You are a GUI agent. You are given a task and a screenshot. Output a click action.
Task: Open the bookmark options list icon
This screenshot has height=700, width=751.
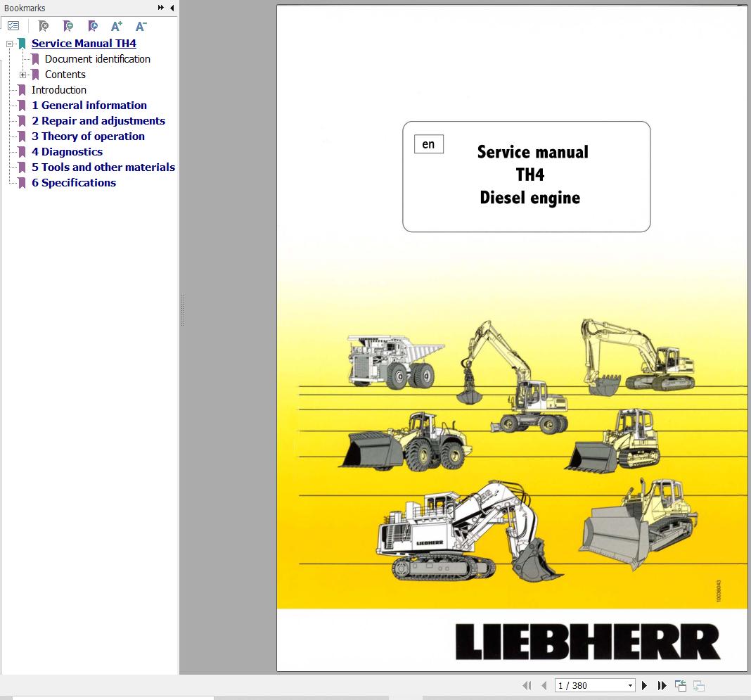tap(13, 26)
